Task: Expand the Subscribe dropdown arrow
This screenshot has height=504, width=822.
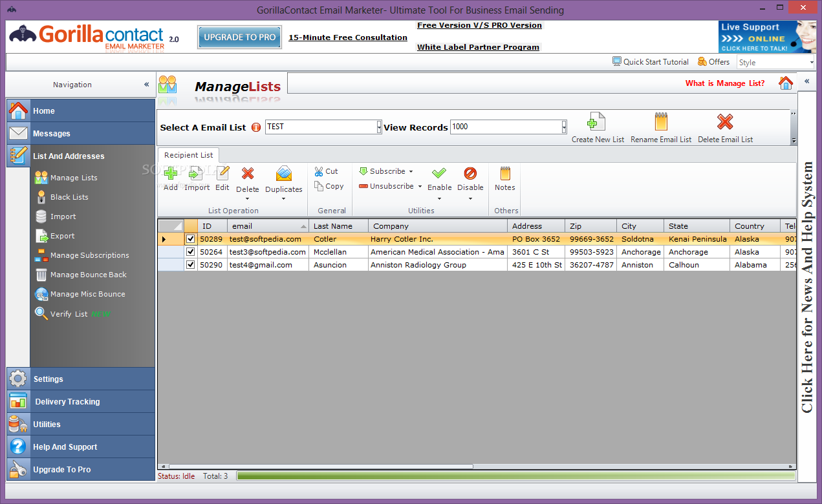Action: 411,172
